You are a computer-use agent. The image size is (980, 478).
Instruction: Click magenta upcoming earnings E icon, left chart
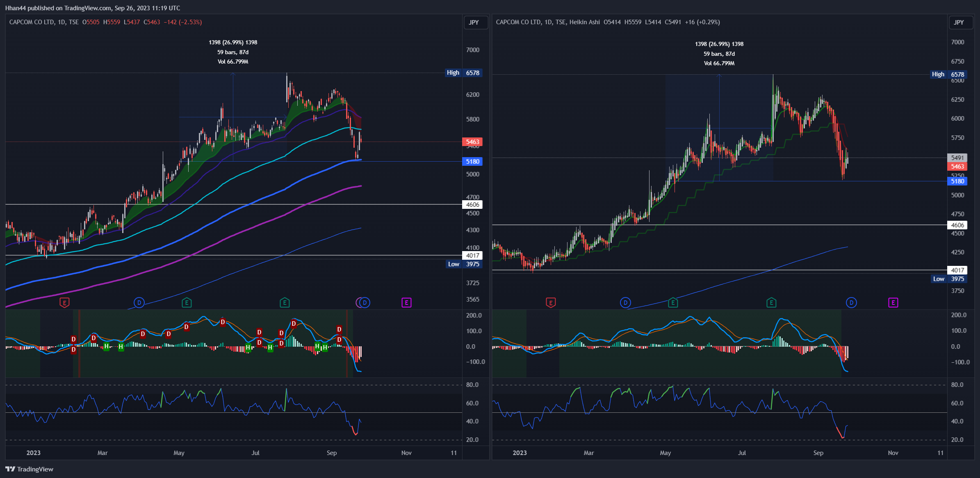[406, 303]
